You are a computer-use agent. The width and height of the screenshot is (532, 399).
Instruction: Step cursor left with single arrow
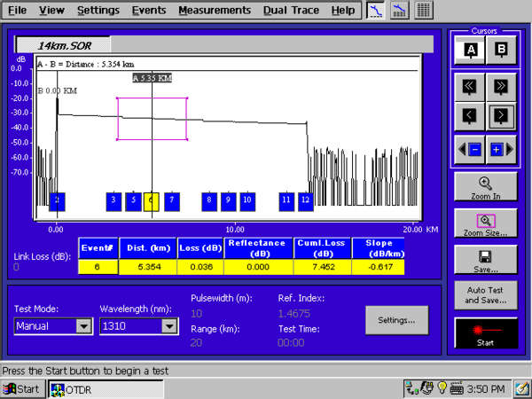point(469,116)
